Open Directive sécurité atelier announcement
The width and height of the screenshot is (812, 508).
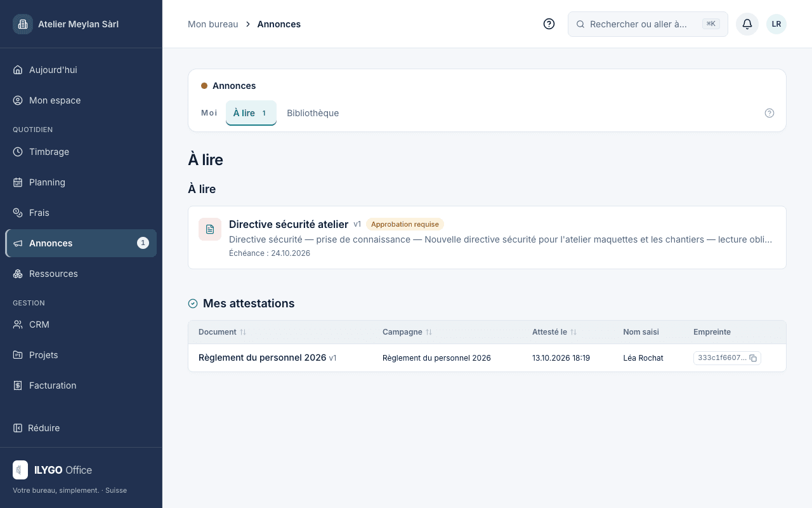[x=487, y=237]
